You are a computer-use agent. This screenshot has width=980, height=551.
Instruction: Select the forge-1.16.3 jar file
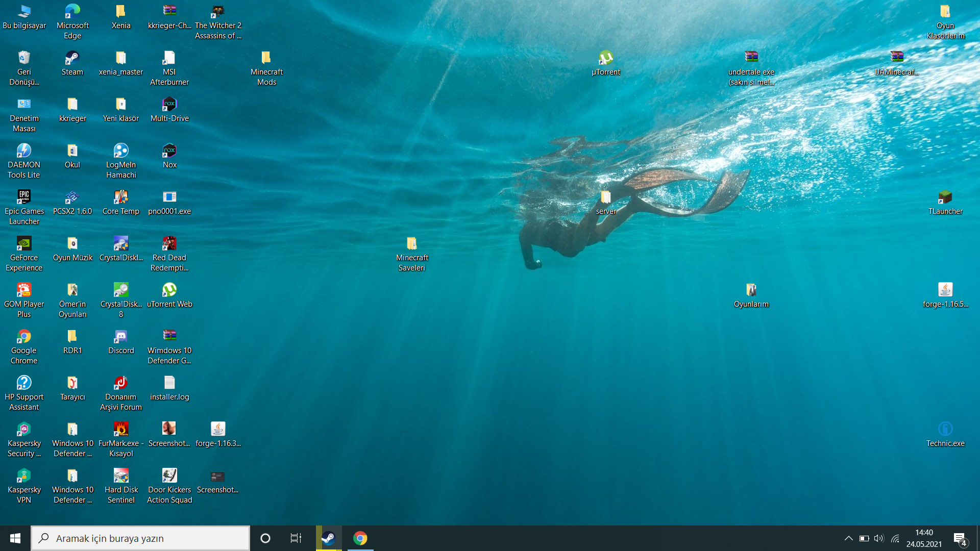click(218, 435)
